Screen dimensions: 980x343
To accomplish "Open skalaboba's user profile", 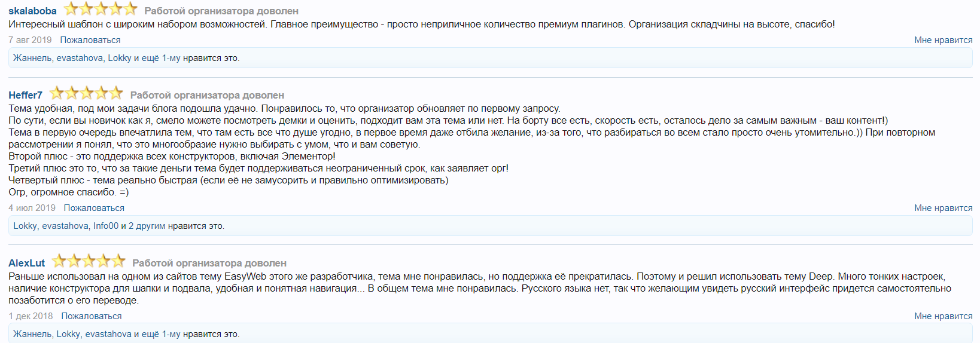I will (32, 11).
